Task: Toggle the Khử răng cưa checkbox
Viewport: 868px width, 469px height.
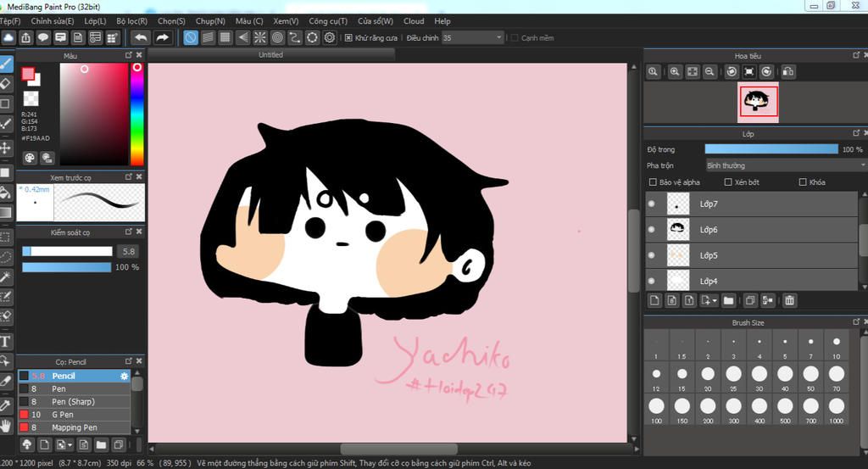Action: 348,37
